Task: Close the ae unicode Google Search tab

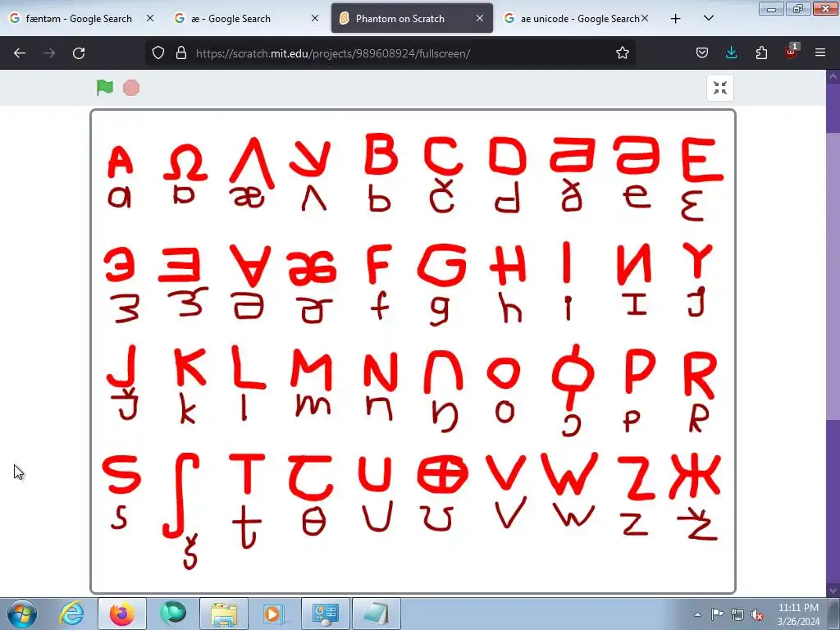Action: [645, 18]
